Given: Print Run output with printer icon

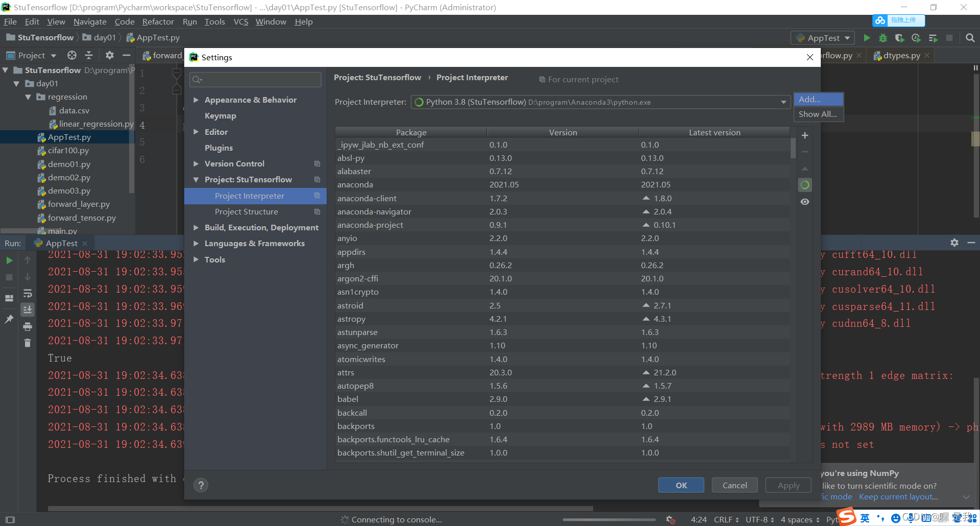Looking at the screenshot, I should tap(28, 327).
